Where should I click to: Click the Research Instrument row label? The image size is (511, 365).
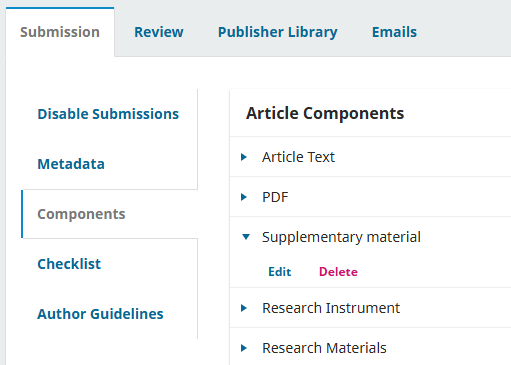(x=331, y=308)
